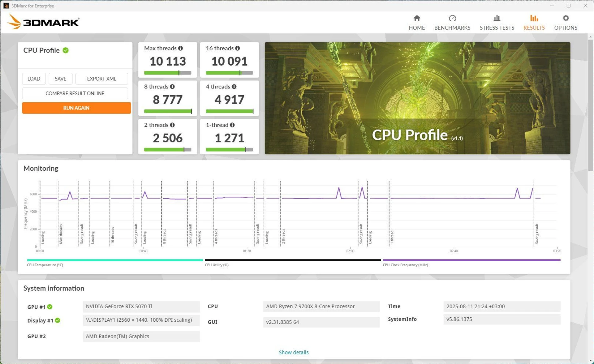Click the 1-thread score 1 271

[230, 138]
